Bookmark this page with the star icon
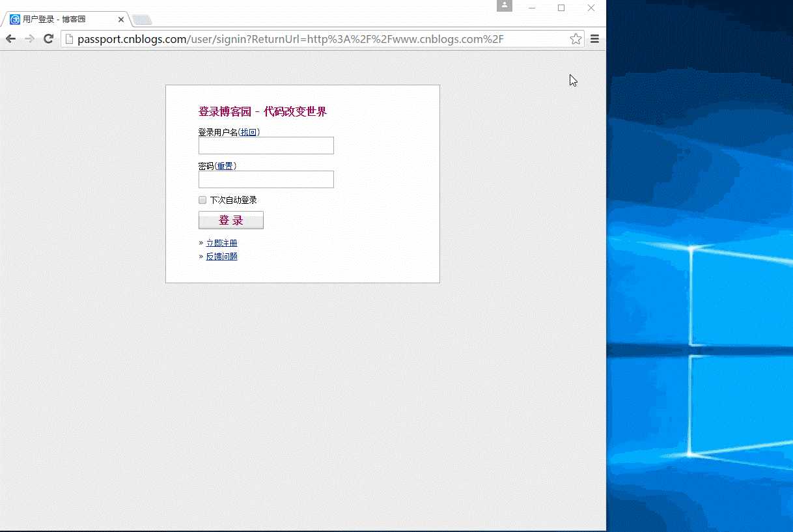Screen dimensions: 793x532 point(576,39)
